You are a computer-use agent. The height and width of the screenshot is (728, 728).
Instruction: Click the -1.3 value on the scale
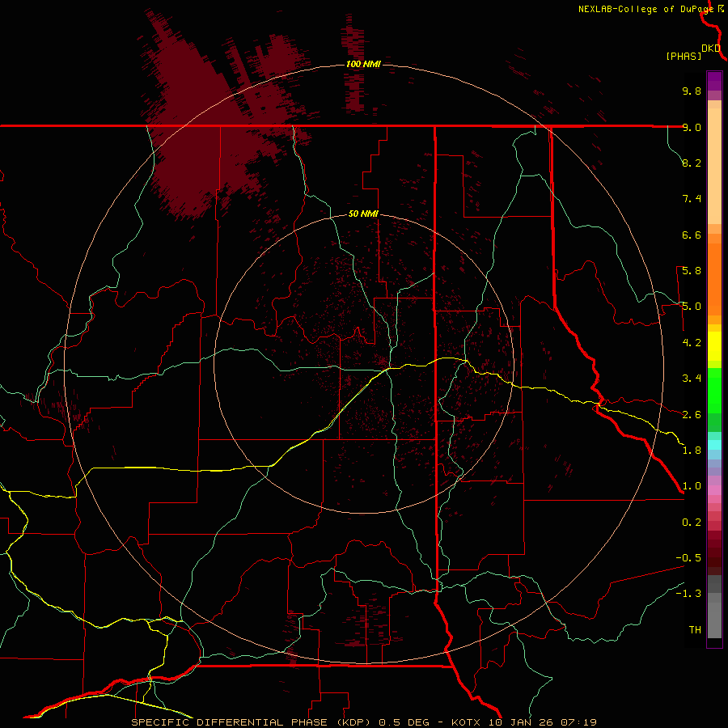[688, 594]
